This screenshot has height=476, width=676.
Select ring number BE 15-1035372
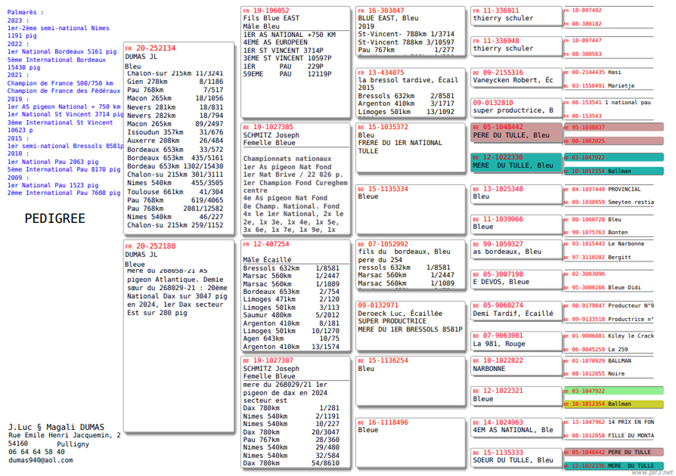[383, 127]
